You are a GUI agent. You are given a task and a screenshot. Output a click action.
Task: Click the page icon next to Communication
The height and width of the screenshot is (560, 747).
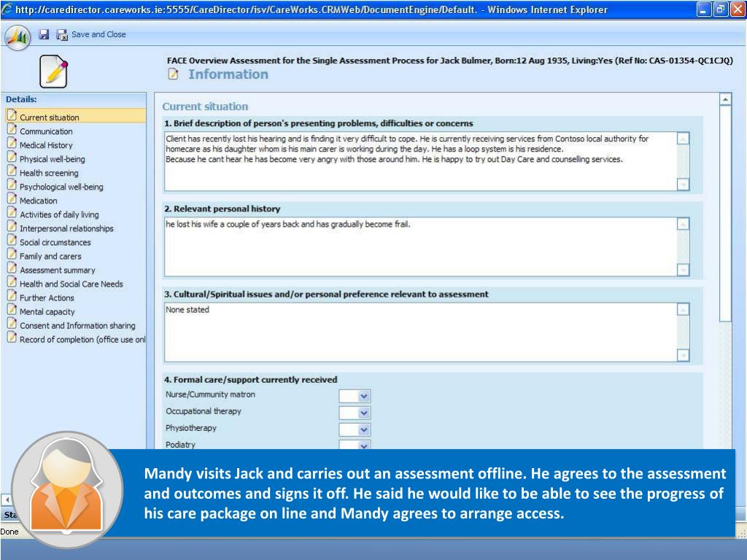[x=12, y=129]
